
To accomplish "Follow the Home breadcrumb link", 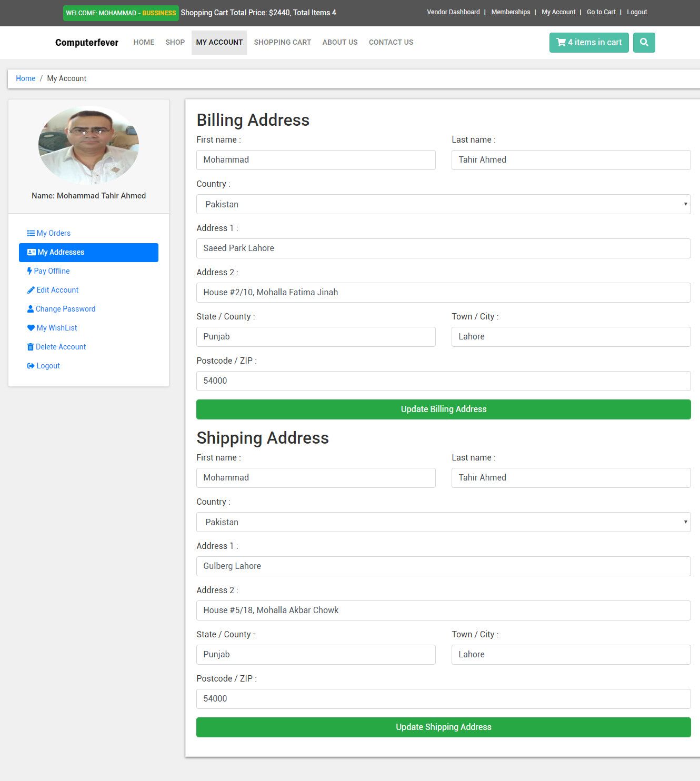I will (x=25, y=78).
